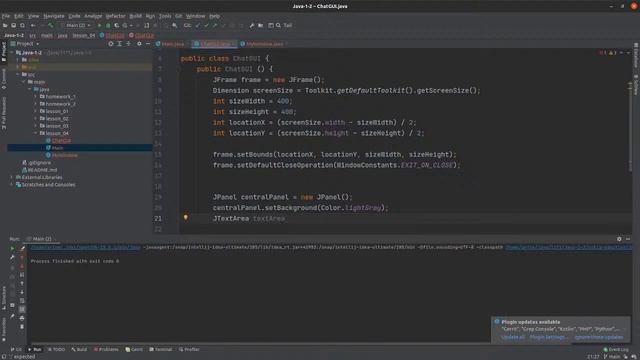Click the Git push arrow icon
The height and width of the screenshot is (360, 640).
tap(215, 25)
